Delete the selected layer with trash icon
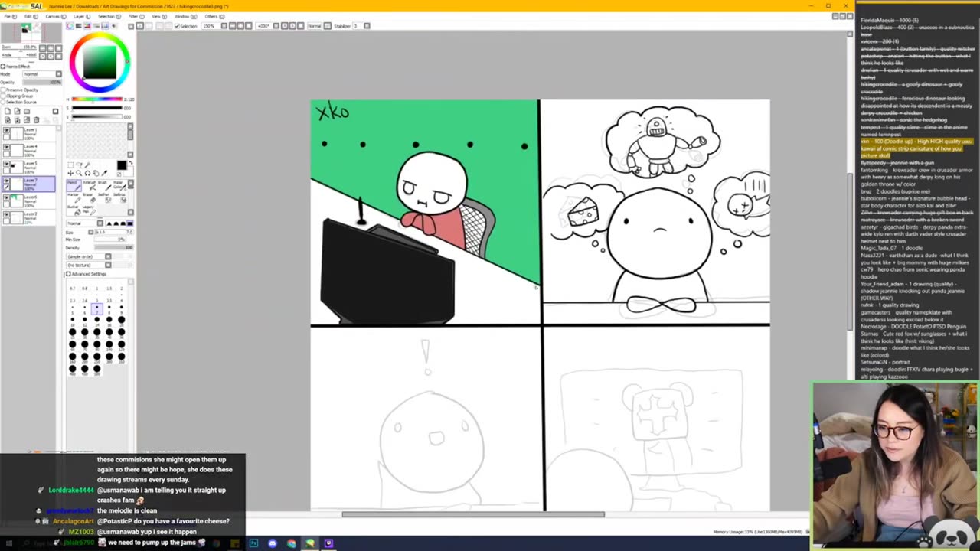 tap(36, 120)
